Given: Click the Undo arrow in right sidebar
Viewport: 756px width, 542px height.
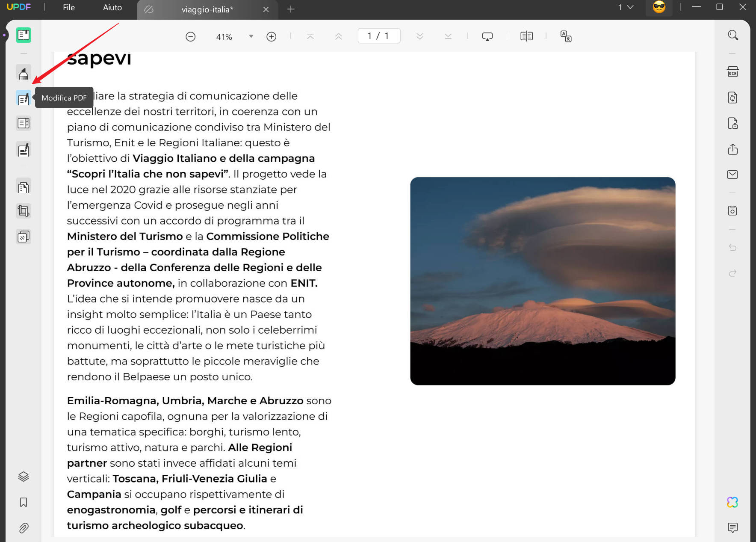Looking at the screenshot, I should [x=732, y=247].
